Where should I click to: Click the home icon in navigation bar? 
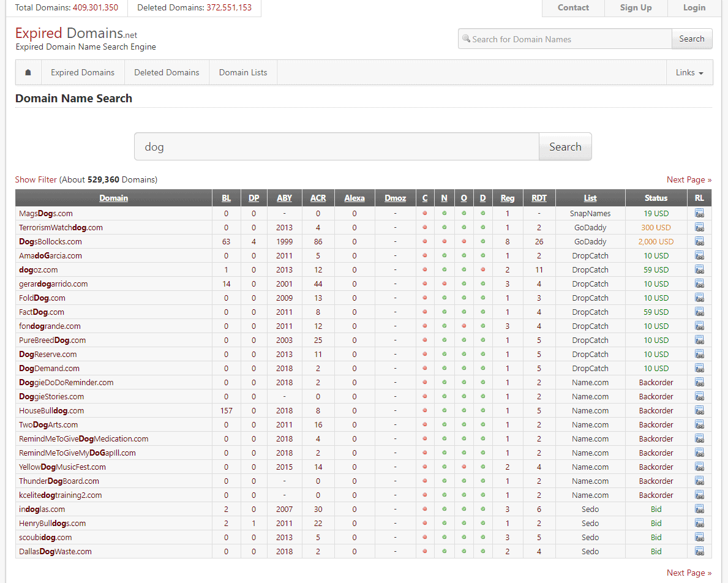28,72
